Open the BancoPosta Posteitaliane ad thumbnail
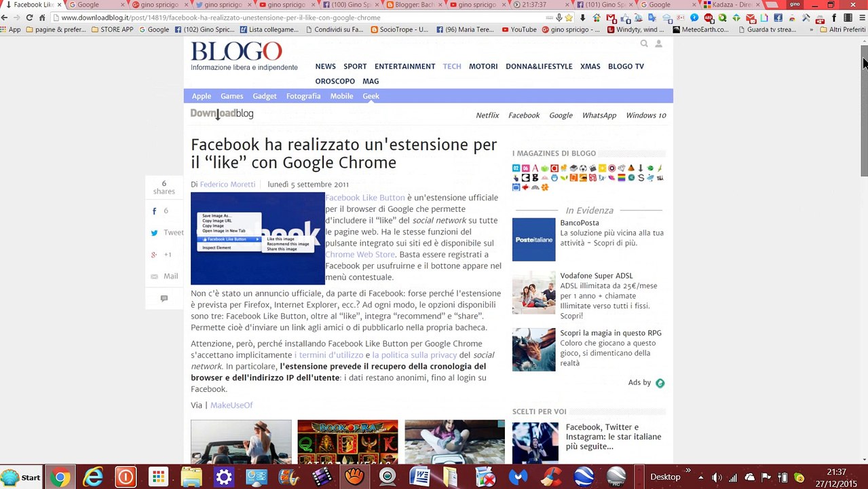This screenshot has width=868, height=489. 533,240
